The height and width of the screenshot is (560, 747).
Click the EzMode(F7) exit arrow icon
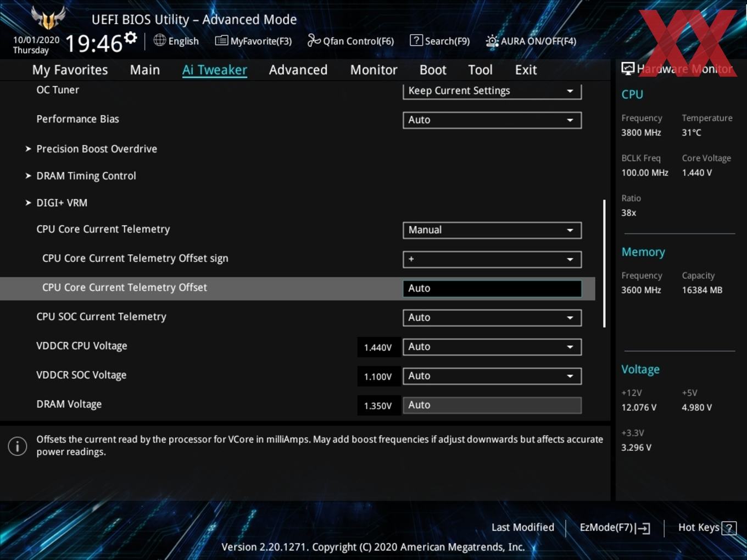coord(644,528)
